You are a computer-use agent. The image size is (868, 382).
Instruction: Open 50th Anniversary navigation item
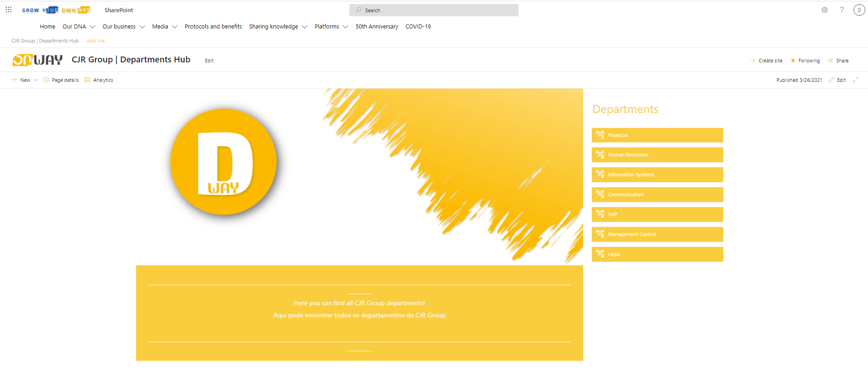[377, 27]
